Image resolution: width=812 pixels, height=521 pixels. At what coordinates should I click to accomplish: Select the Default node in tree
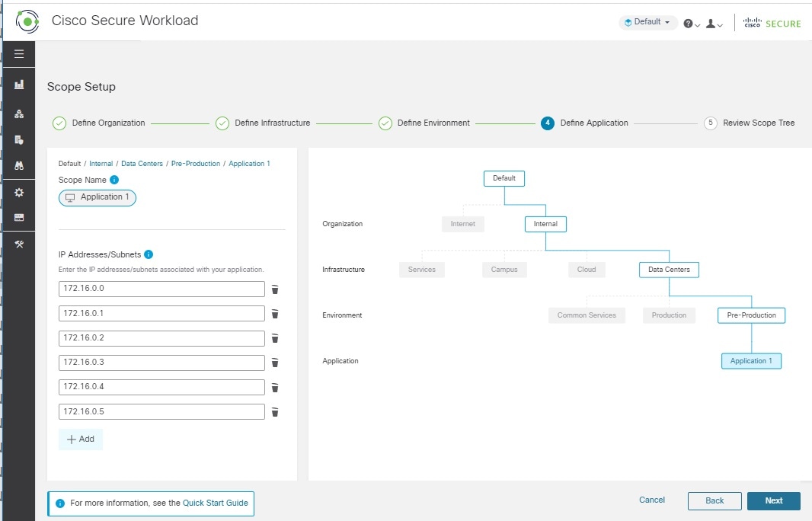point(504,178)
